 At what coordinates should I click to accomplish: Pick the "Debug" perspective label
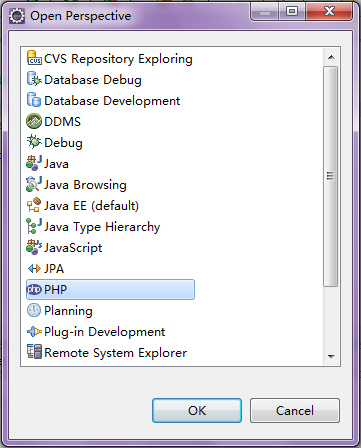pyautogui.click(x=63, y=143)
